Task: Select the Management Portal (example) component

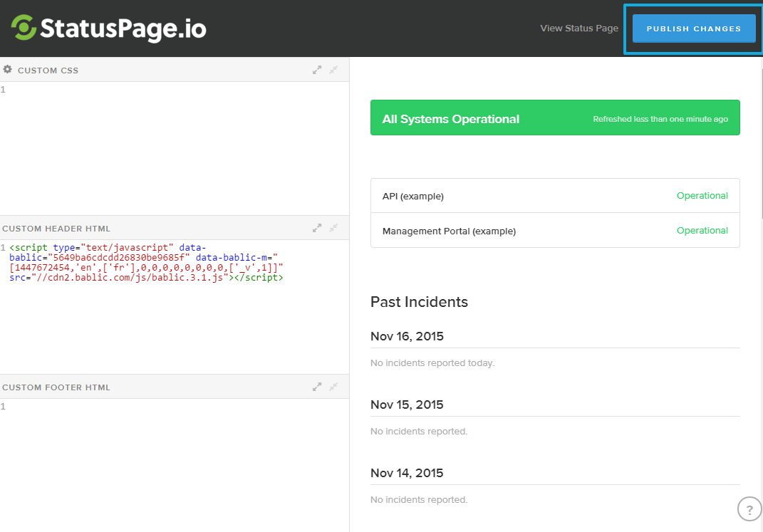Action: 449,231
